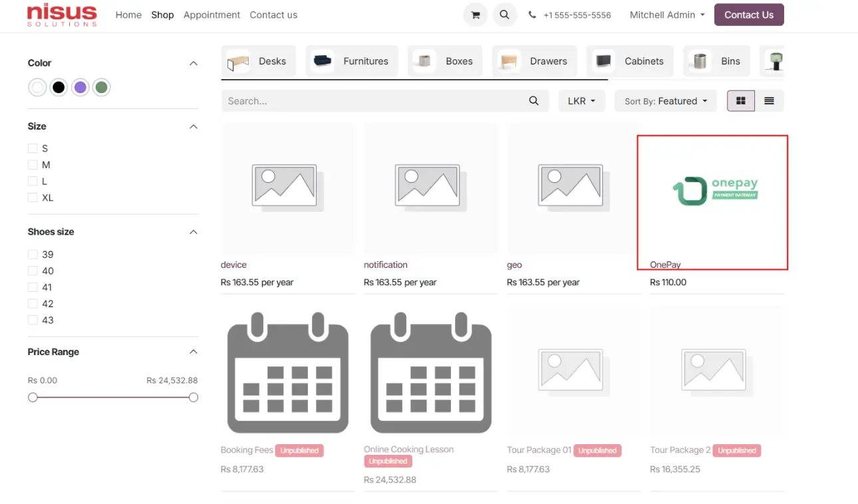Open the device product image
The image size is (858, 504).
pos(287,188)
